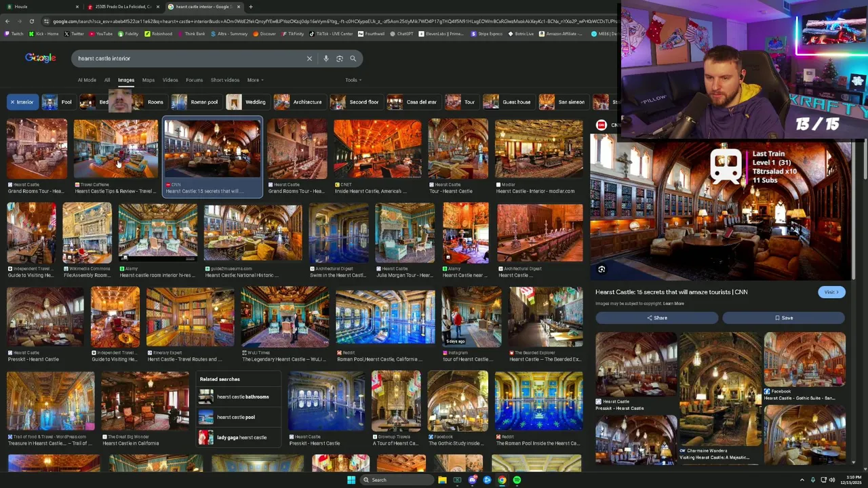Open Google Lens search by image icon
This screenshot has height=488, width=868.
[x=340, y=58]
